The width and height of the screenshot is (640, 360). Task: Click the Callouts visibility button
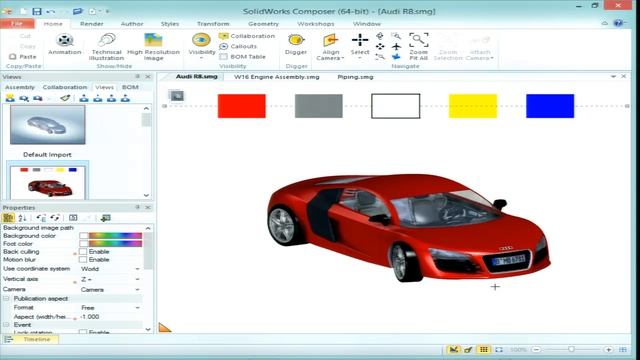coord(238,47)
